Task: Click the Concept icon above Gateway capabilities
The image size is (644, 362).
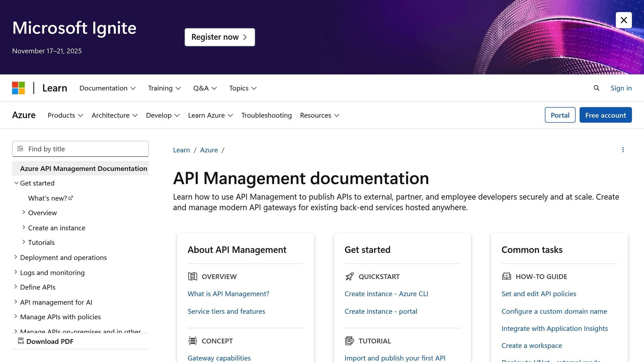Action: click(192, 341)
